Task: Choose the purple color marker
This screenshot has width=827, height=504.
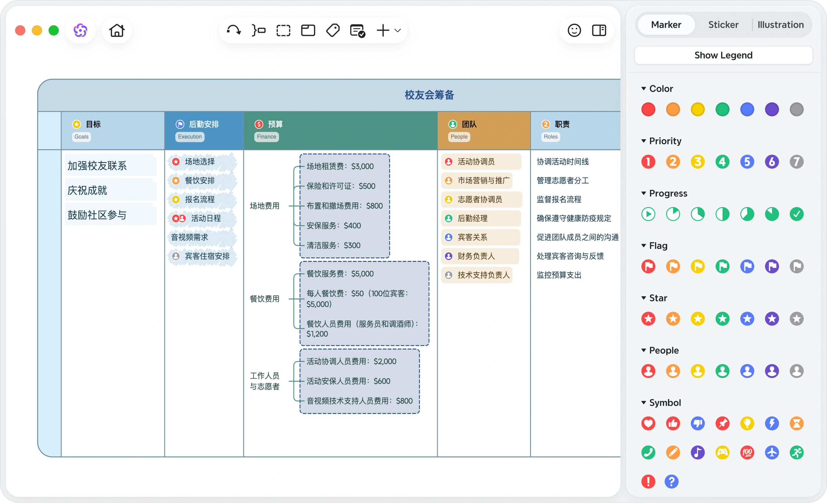Action: [772, 109]
